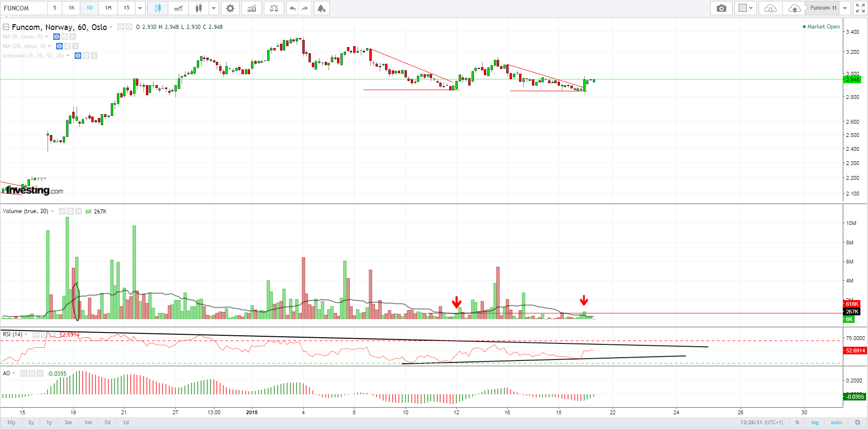Take a snapshot with the camera icon
868x429 pixels.
pyautogui.click(x=721, y=8)
